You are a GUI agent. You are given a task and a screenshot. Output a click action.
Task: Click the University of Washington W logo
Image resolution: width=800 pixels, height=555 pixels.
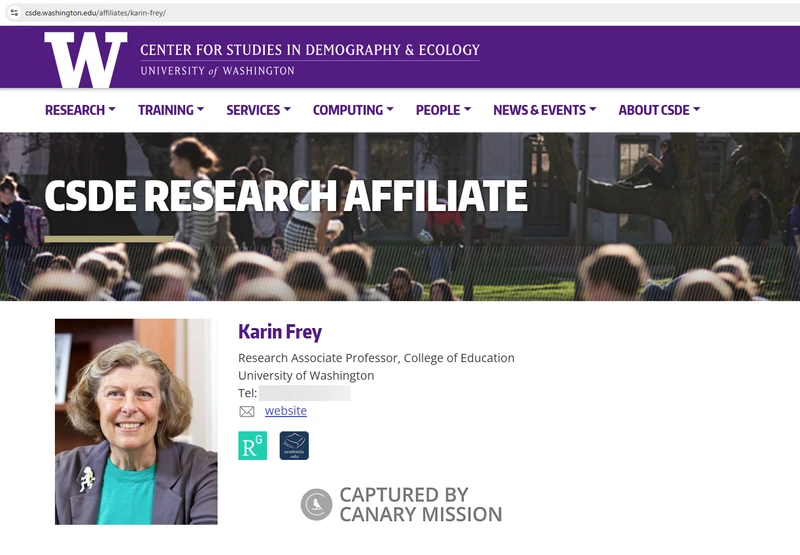86,59
